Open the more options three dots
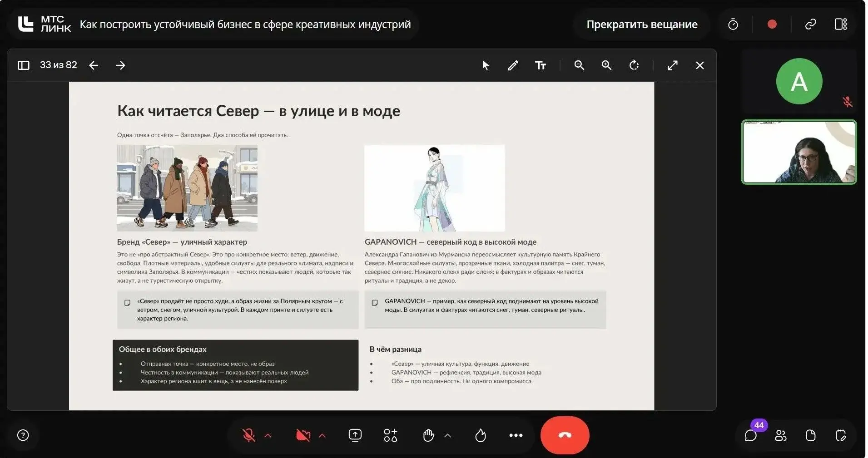Viewport: 868px width, 458px height. click(x=516, y=435)
